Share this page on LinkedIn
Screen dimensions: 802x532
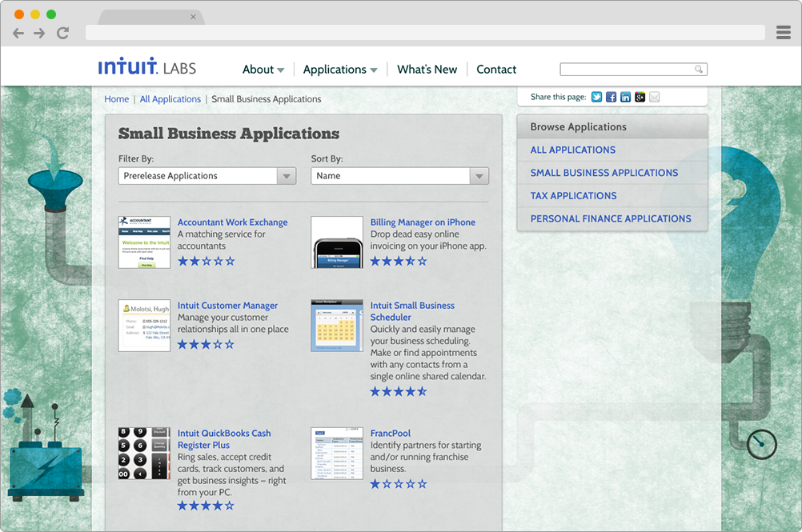(626, 97)
